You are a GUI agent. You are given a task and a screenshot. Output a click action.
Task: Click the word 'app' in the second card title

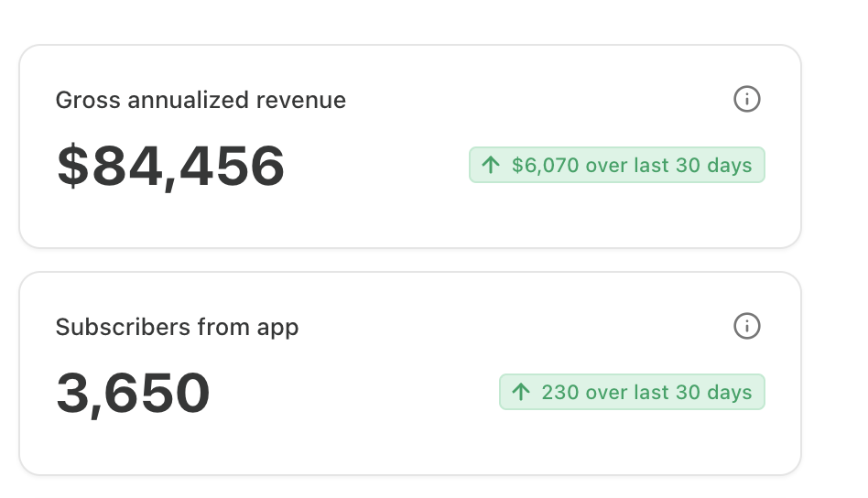tap(278, 328)
